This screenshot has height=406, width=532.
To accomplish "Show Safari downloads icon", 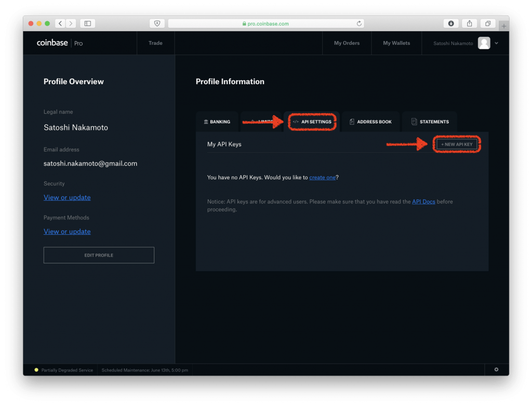I will [451, 23].
